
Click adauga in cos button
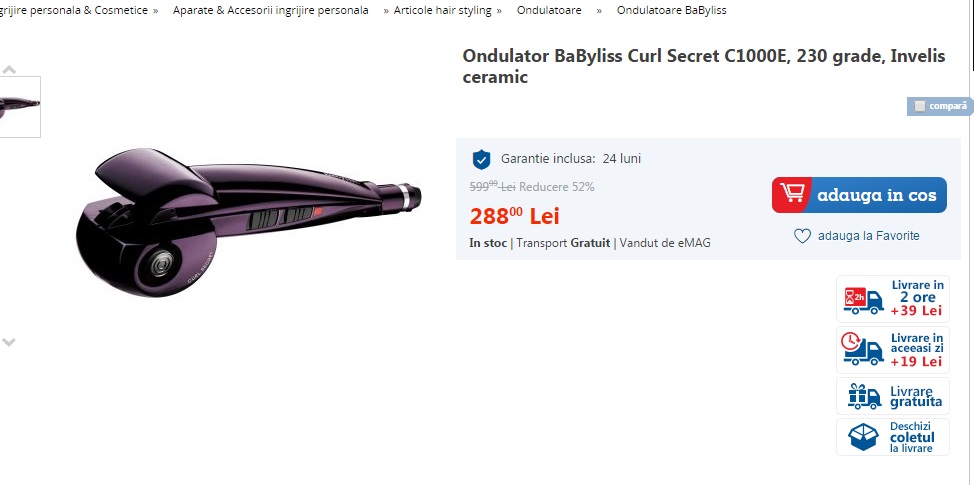point(860,195)
